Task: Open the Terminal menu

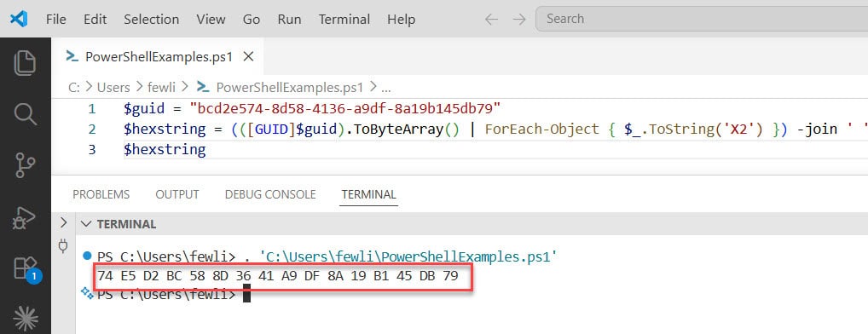Action: 344,20
